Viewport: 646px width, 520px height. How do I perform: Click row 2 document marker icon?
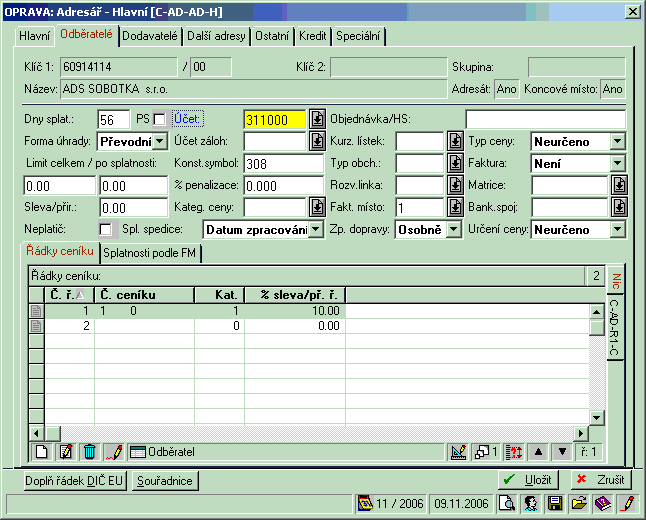pos(36,326)
